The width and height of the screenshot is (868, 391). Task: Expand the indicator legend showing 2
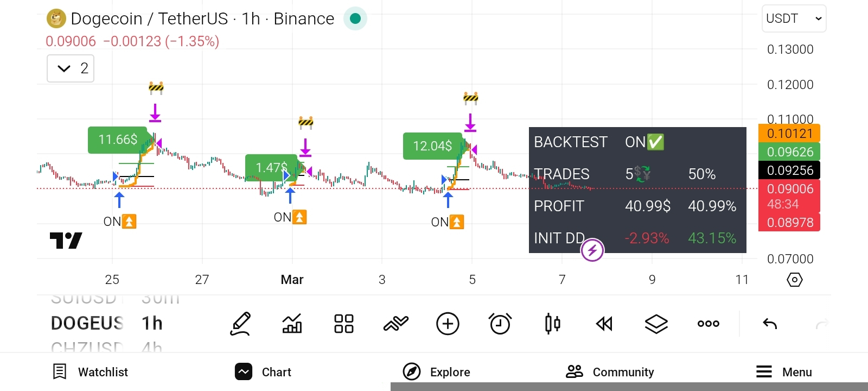click(71, 68)
